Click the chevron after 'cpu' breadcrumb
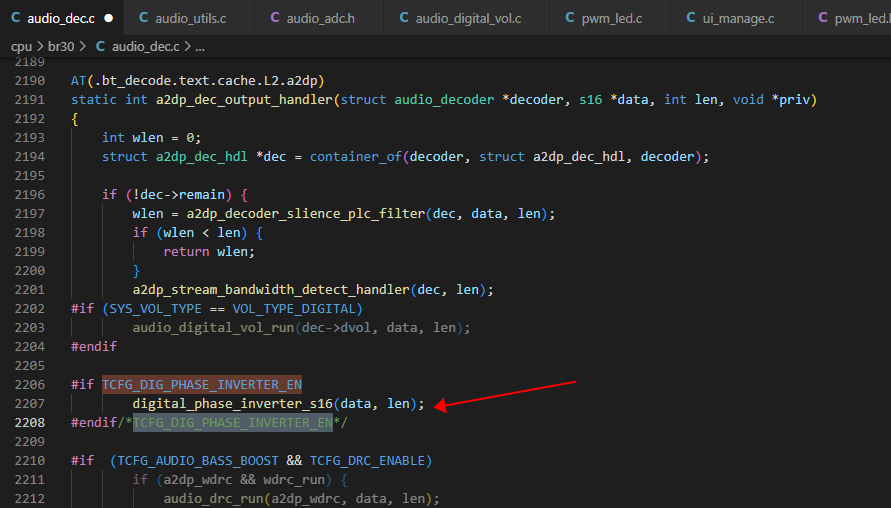Image resolution: width=891 pixels, height=508 pixels. click(x=40, y=46)
